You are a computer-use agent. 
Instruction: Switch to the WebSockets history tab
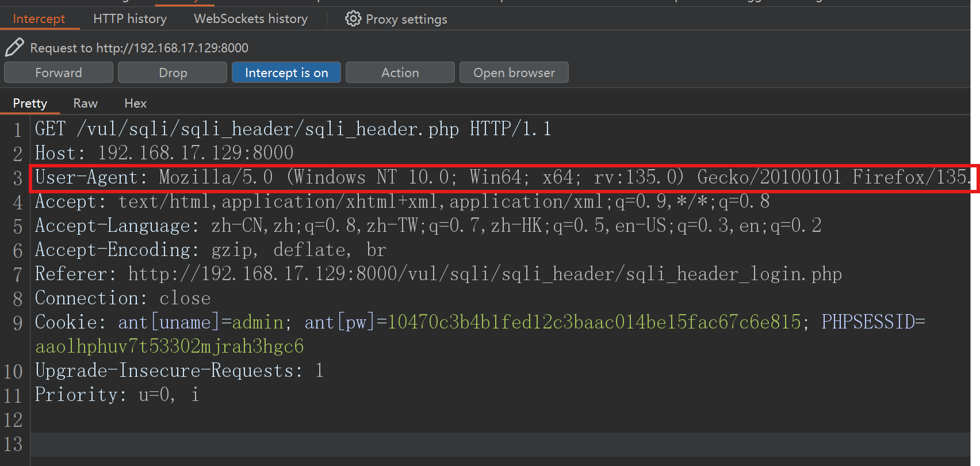(251, 19)
